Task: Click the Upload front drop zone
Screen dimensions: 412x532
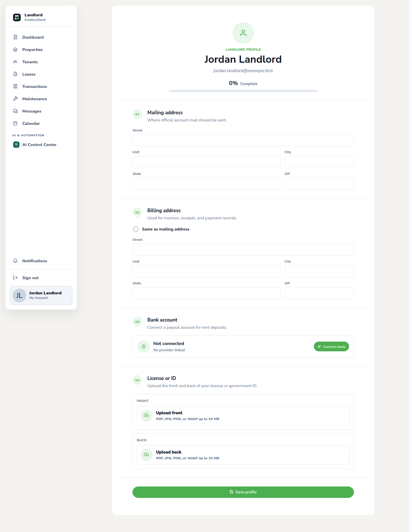Action: pos(243,416)
